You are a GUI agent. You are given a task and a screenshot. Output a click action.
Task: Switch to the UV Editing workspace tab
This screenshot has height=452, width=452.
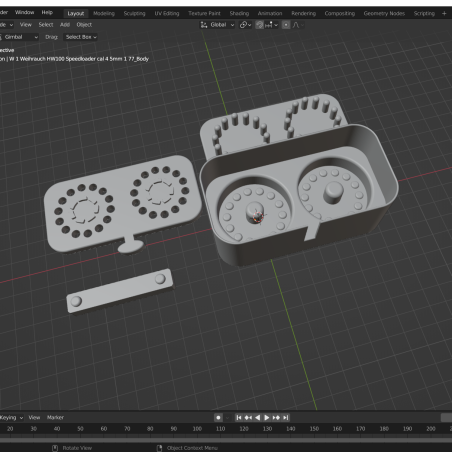167,13
